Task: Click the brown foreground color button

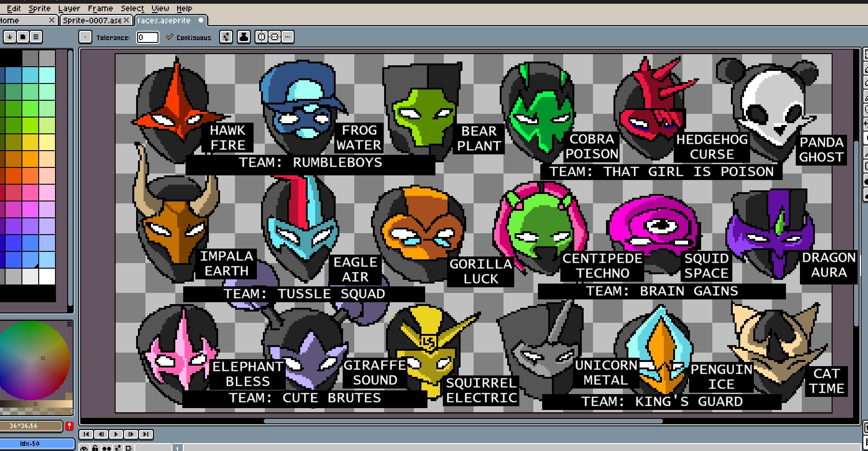Action: tap(31, 426)
